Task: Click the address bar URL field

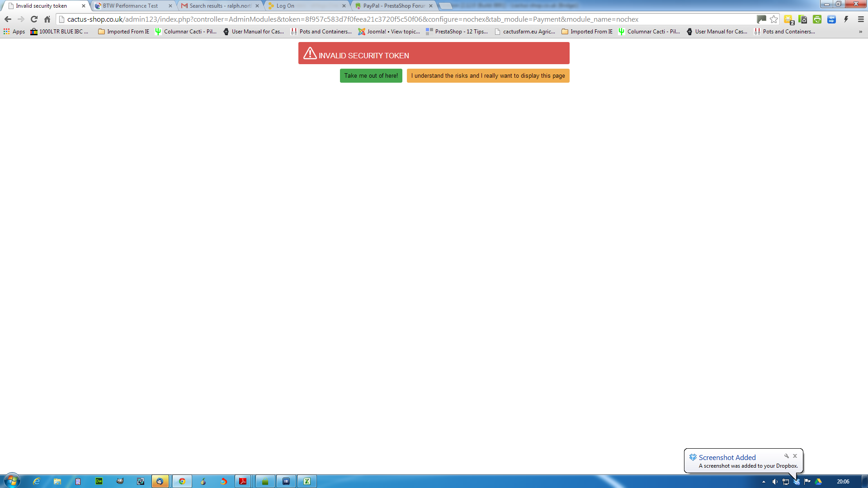Action: [x=353, y=19]
